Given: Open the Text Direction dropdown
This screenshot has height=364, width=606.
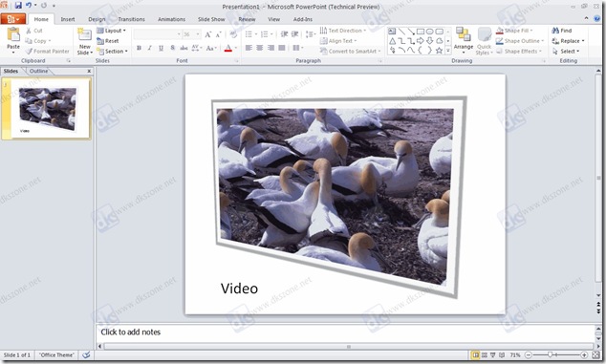Looking at the screenshot, I should click(x=343, y=31).
